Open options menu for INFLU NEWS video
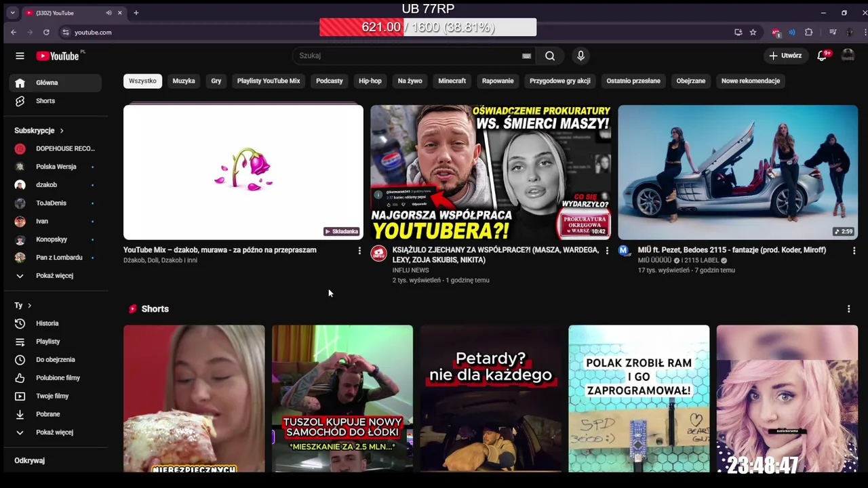The image size is (868, 488). click(607, 251)
